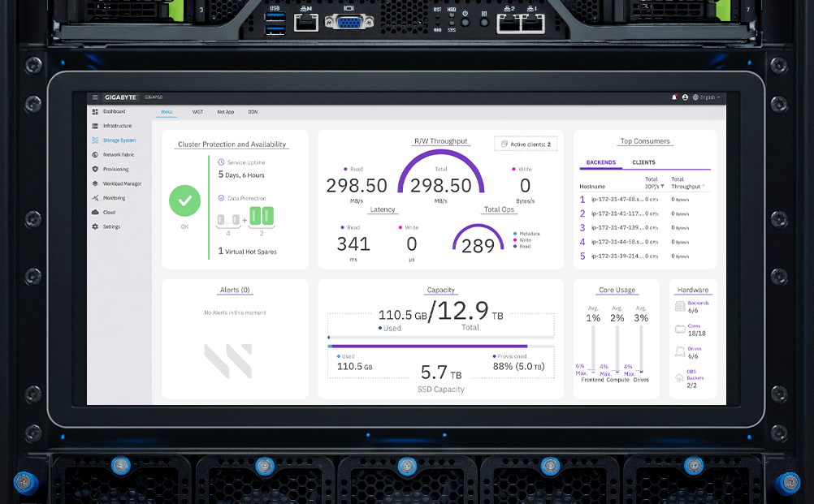The height and width of the screenshot is (504, 814).
Task: Select the Network Fabric sidebar icon
Action: click(95, 154)
